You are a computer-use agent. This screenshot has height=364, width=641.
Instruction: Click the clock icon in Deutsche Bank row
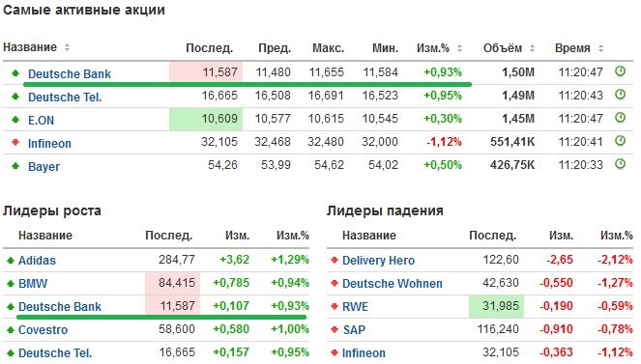click(x=620, y=71)
